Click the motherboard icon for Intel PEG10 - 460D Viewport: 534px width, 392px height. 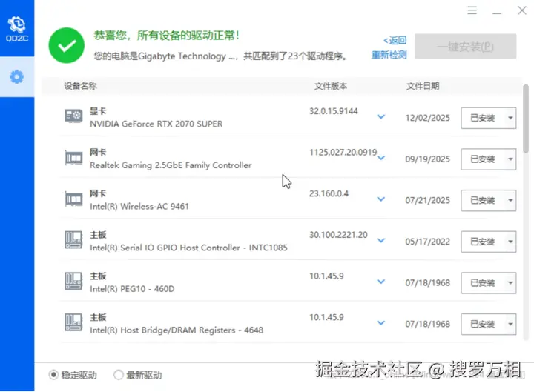(x=73, y=281)
